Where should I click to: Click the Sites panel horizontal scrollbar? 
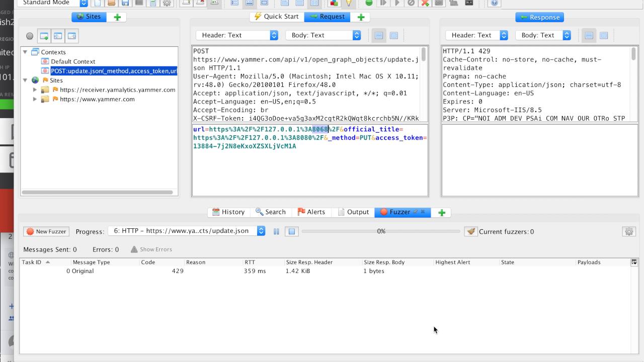click(x=97, y=192)
